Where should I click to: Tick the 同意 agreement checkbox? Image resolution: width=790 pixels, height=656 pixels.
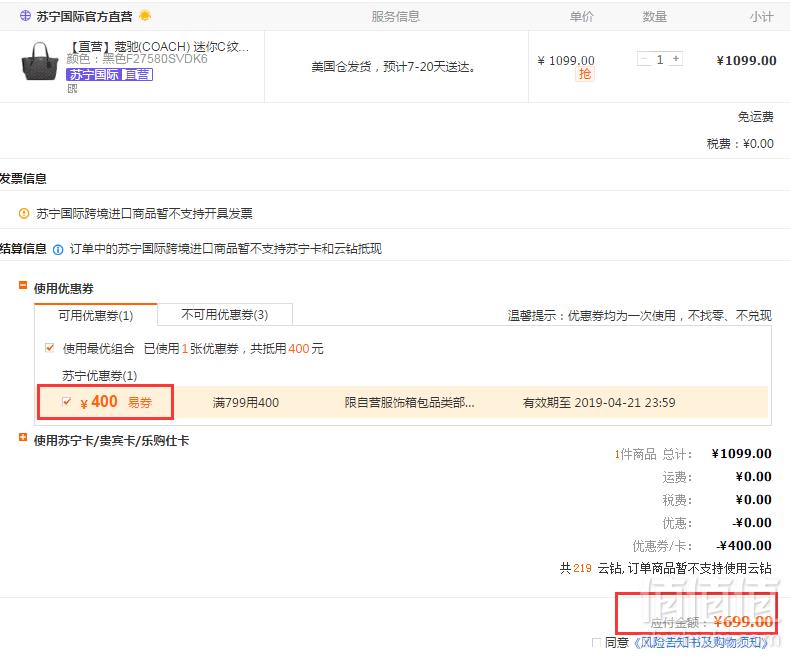tap(597, 642)
